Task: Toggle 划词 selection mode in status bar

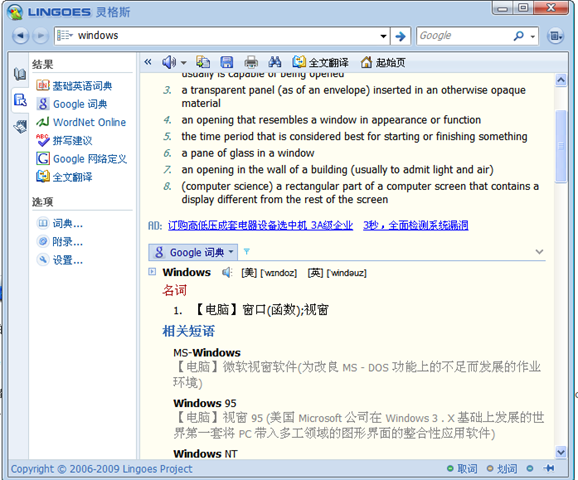Action: pyautogui.click(x=502, y=469)
